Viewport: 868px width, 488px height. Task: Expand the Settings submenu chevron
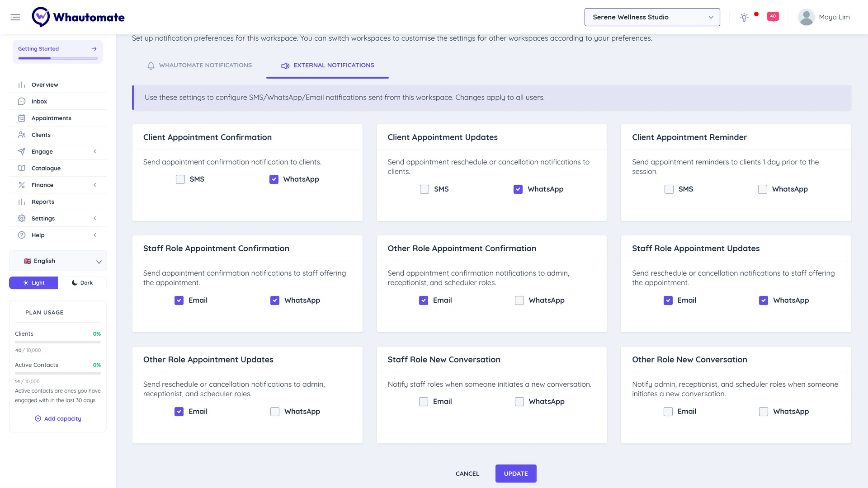tap(95, 219)
